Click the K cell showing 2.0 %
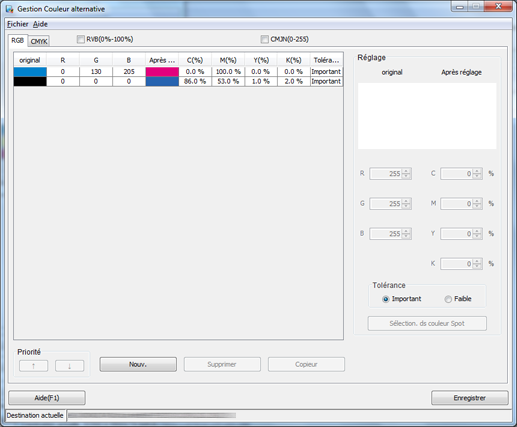Viewport: 517px width, 427px height. (294, 81)
